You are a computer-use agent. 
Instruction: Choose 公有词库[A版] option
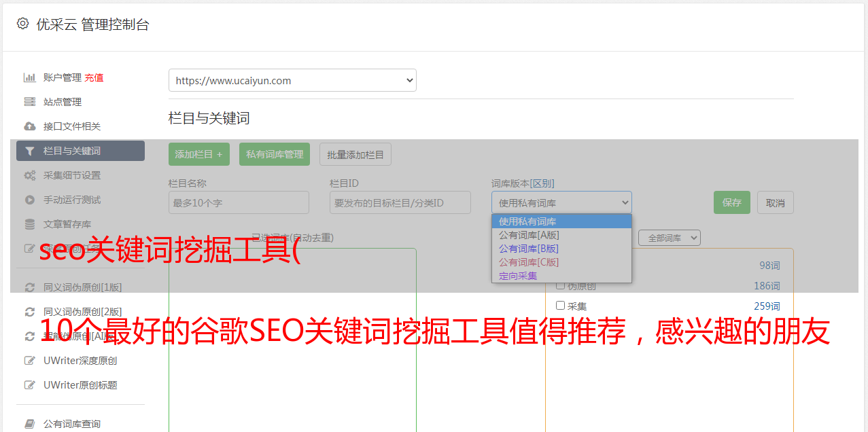point(561,235)
